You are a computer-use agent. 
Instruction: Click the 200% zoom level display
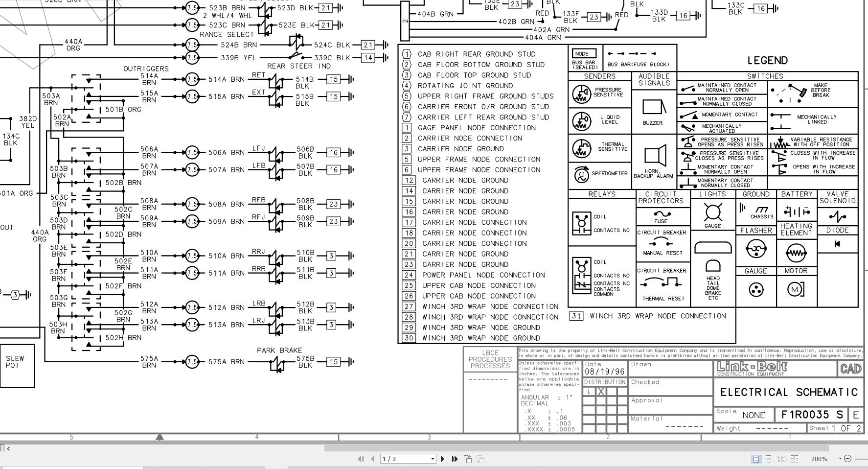[x=820, y=459]
